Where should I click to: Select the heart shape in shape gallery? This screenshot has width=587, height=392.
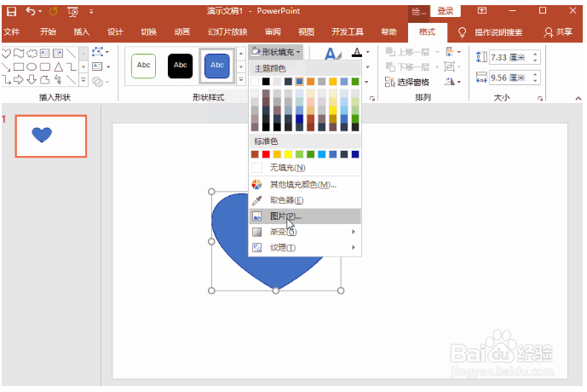[x=6, y=53]
